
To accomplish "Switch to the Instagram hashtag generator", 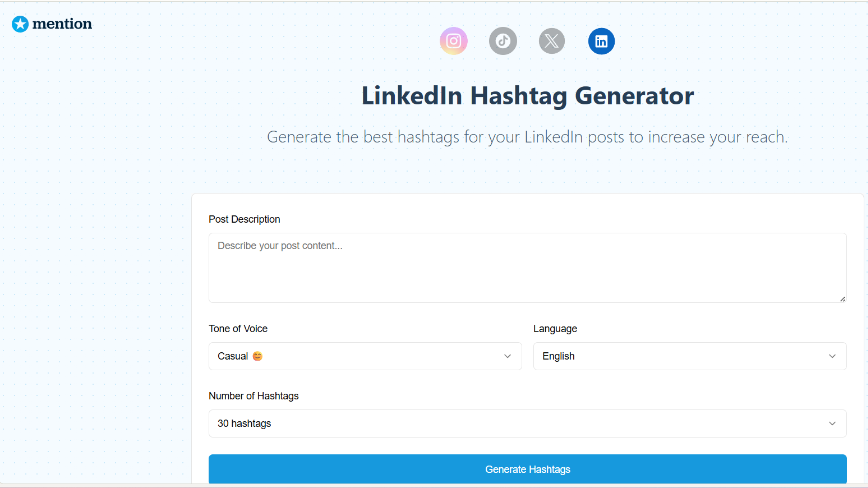I will [x=454, y=41].
